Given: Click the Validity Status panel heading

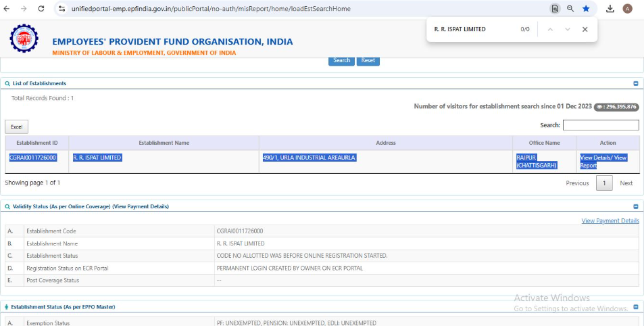Looking at the screenshot, I should click(91, 207).
